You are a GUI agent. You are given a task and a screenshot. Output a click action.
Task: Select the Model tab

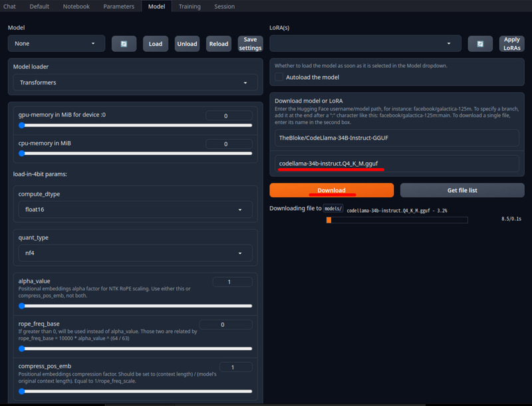(156, 7)
